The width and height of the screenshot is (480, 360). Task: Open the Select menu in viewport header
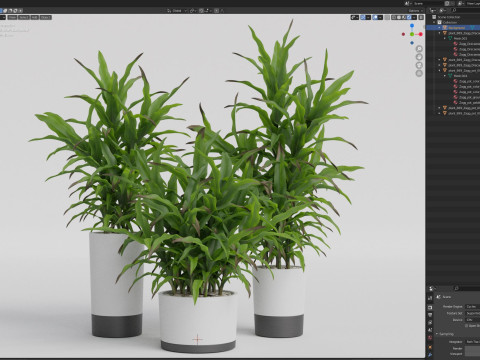tap(23, 17)
